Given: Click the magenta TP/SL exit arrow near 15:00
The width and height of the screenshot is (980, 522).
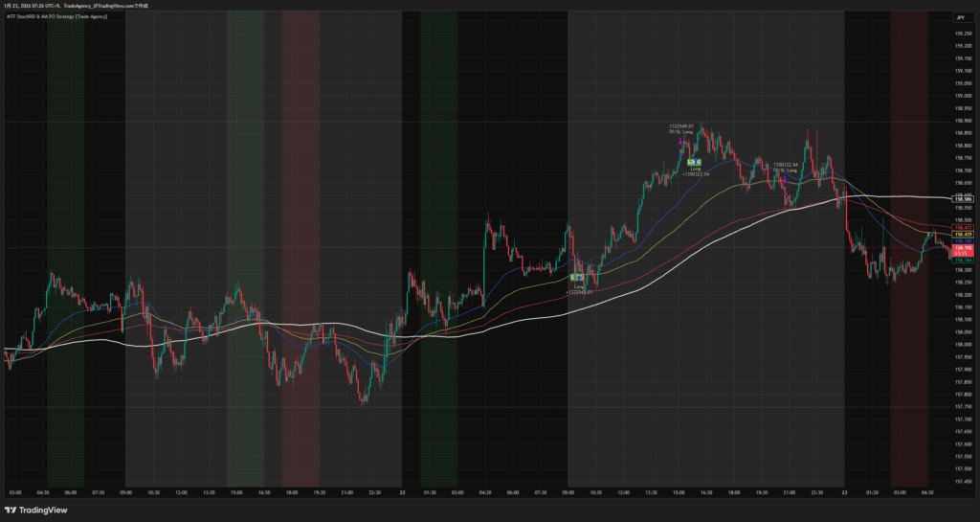Looking at the screenshot, I should coord(679,143).
